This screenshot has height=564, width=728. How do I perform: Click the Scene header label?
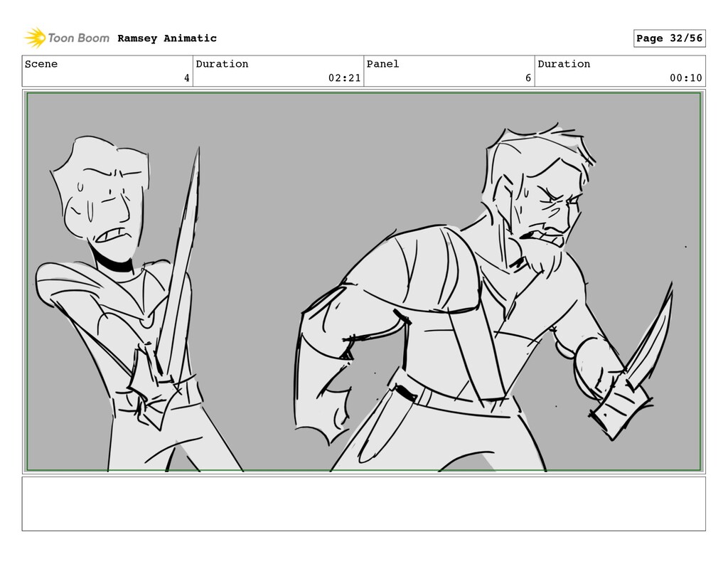[x=41, y=64]
